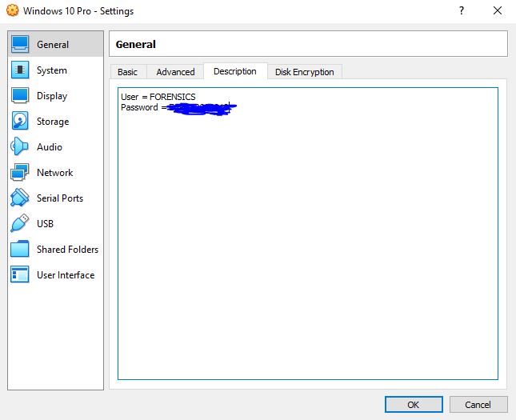This screenshot has height=420, width=516.
Task: Discard changes with the Cancel button
Action: [x=478, y=404]
